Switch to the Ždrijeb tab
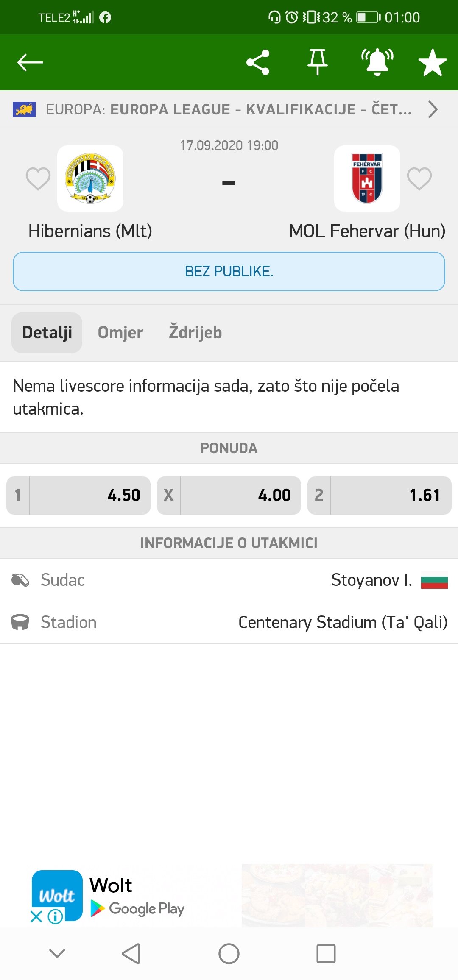The width and height of the screenshot is (458, 980). click(195, 333)
